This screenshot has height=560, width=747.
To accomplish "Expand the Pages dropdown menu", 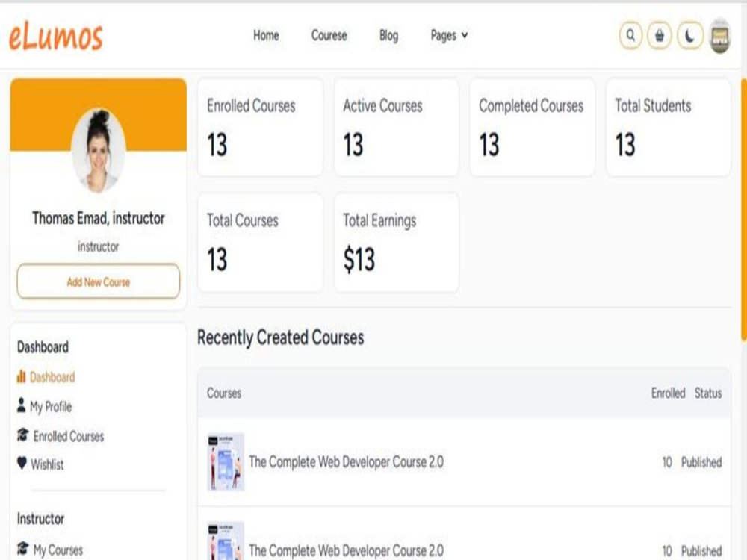I will [x=449, y=35].
